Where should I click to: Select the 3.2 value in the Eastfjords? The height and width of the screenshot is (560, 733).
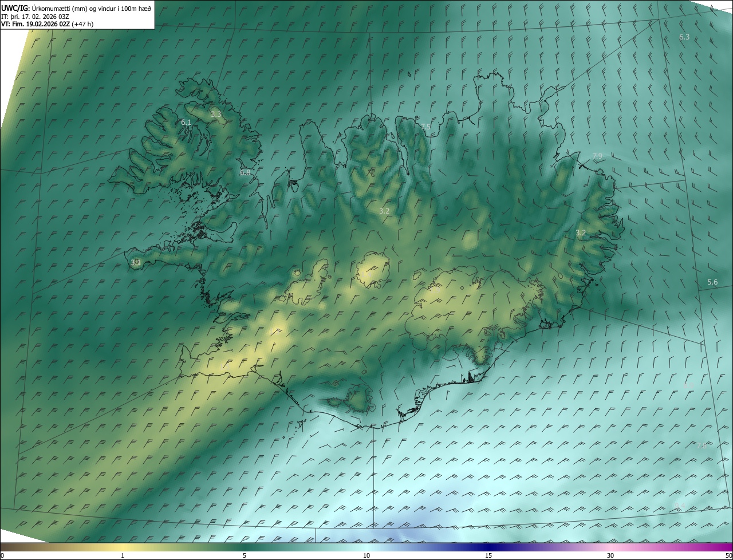pos(581,232)
